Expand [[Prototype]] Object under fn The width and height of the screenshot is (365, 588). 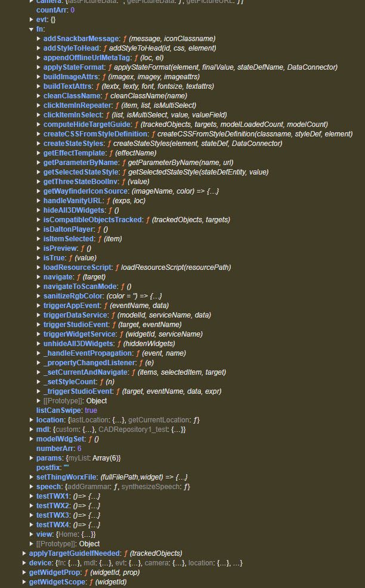click(39, 401)
